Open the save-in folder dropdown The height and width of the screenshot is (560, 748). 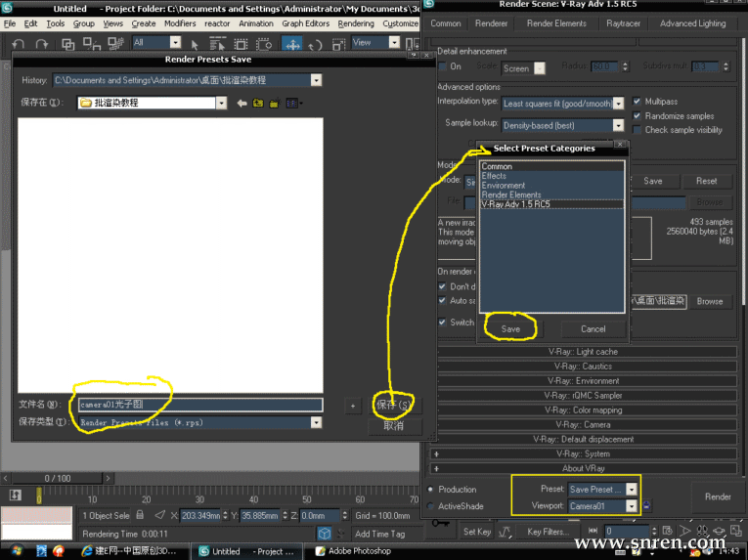[221, 103]
